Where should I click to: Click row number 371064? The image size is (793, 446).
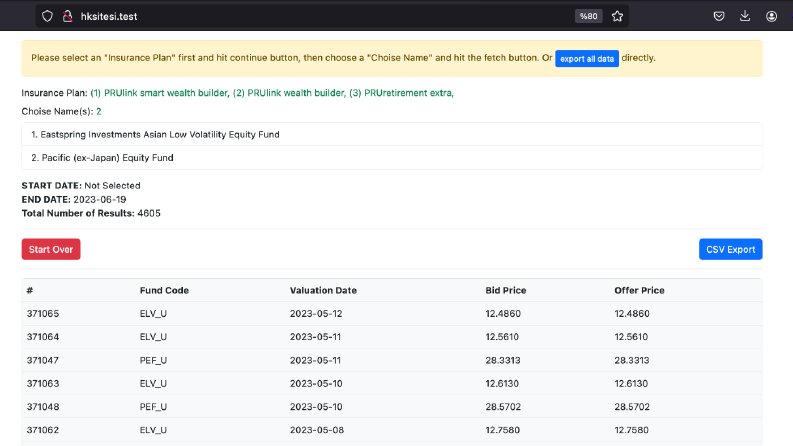(43, 337)
